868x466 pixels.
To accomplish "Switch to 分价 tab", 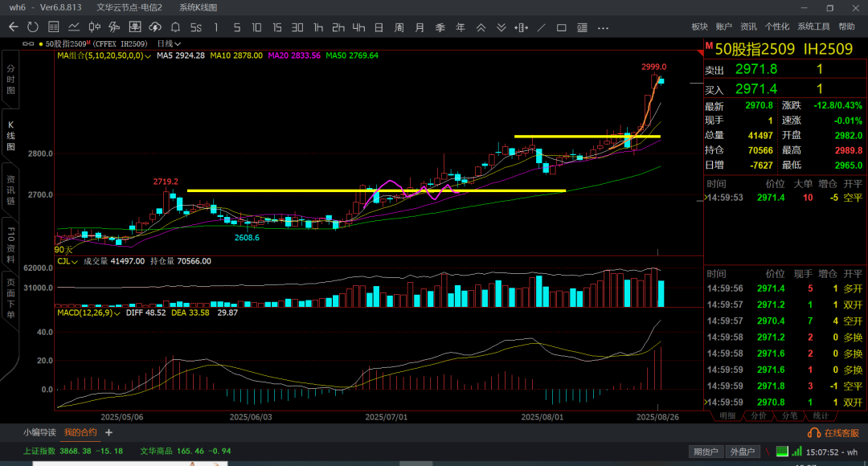I will tap(759, 415).
